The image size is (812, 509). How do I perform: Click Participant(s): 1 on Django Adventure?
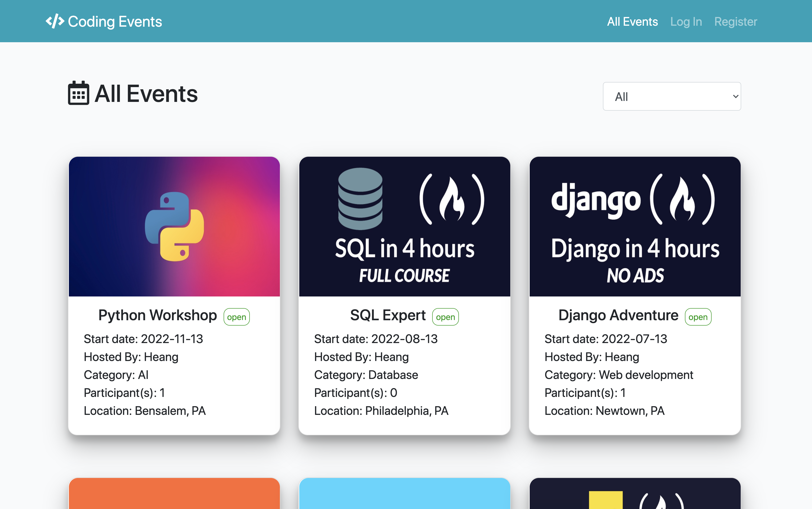[x=585, y=393]
